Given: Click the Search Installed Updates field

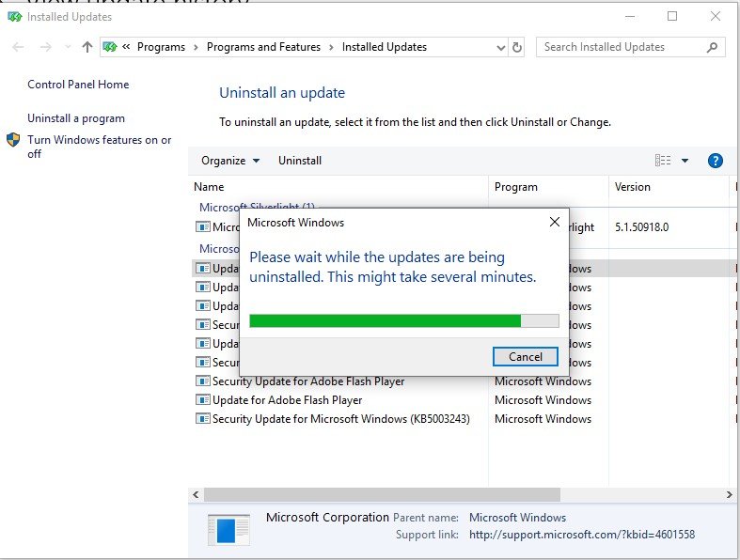Looking at the screenshot, I should [621, 47].
